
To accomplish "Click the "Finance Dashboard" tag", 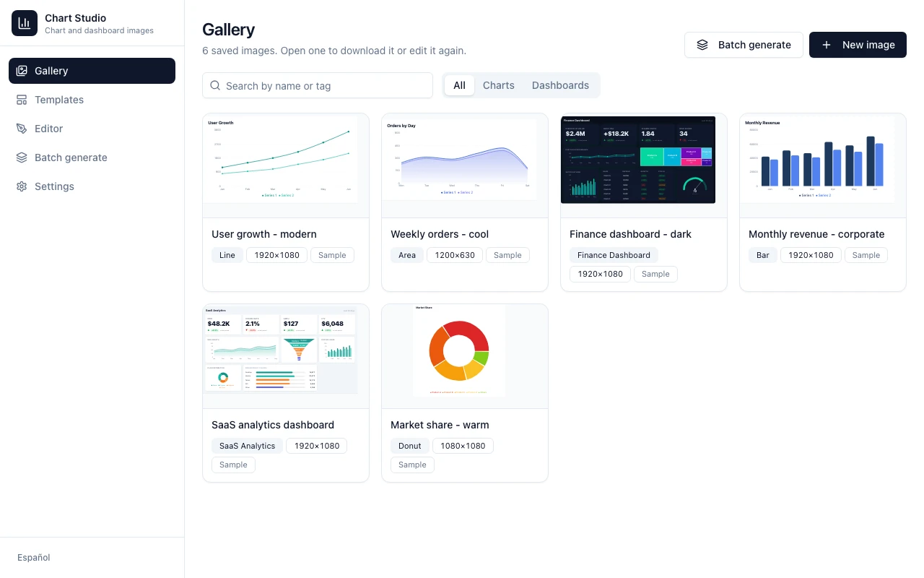I will (x=614, y=255).
